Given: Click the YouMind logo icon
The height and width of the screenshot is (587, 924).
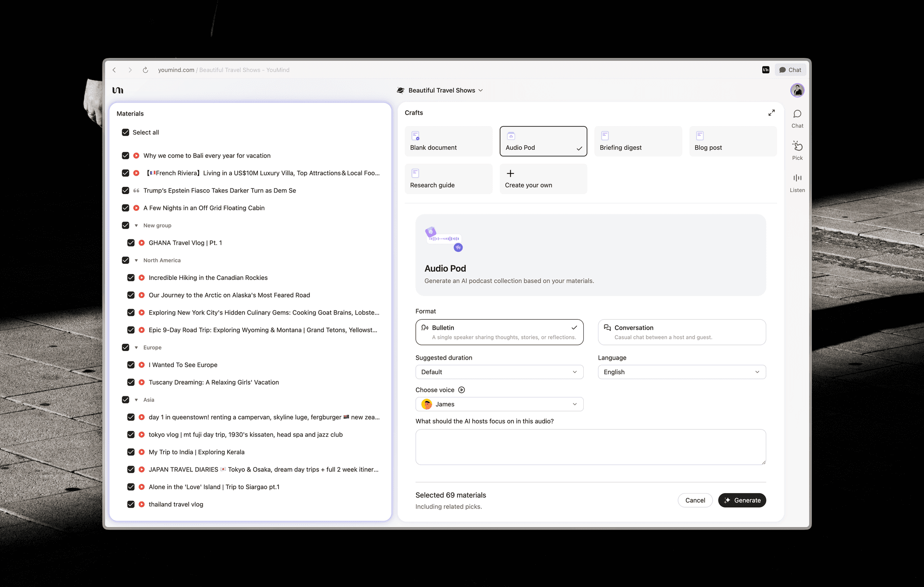Looking at the screenshot, I should point(118,91).
